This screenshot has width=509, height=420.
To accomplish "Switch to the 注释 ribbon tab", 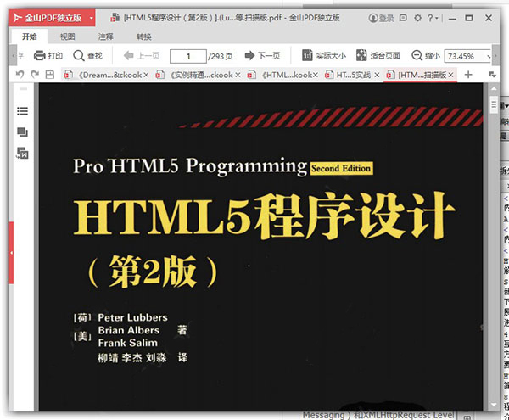I will click(106, 36).
